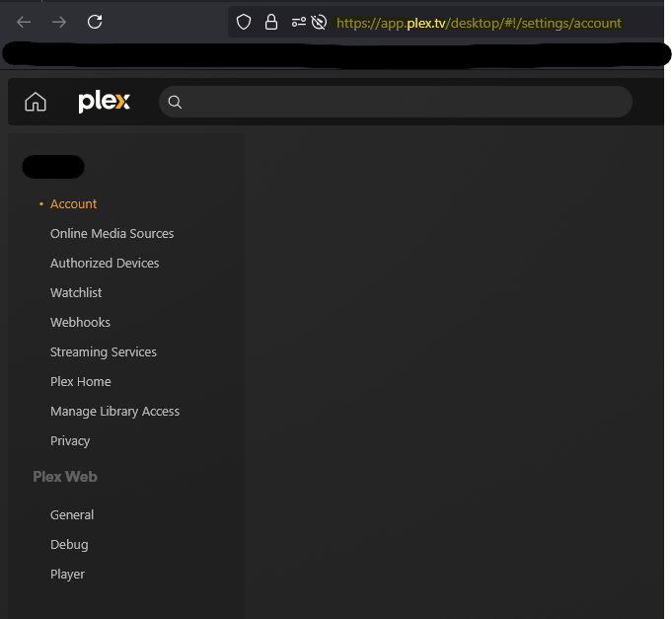The image size is (672, 619).
Task: Select the app.plex.tv URL in address bar
Action: pyautogui.click(x=479, y=23)
